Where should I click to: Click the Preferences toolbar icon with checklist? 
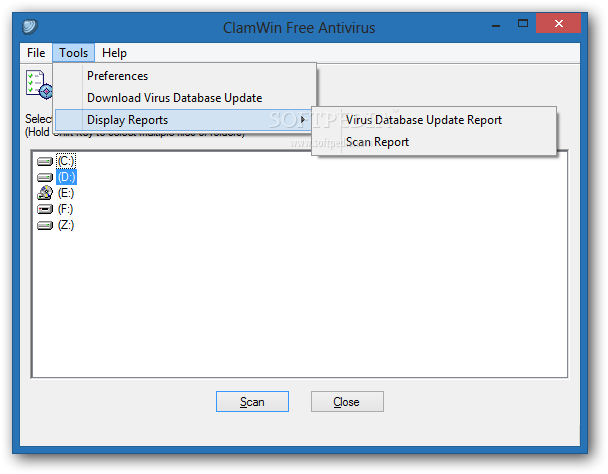tap(39, 84)
